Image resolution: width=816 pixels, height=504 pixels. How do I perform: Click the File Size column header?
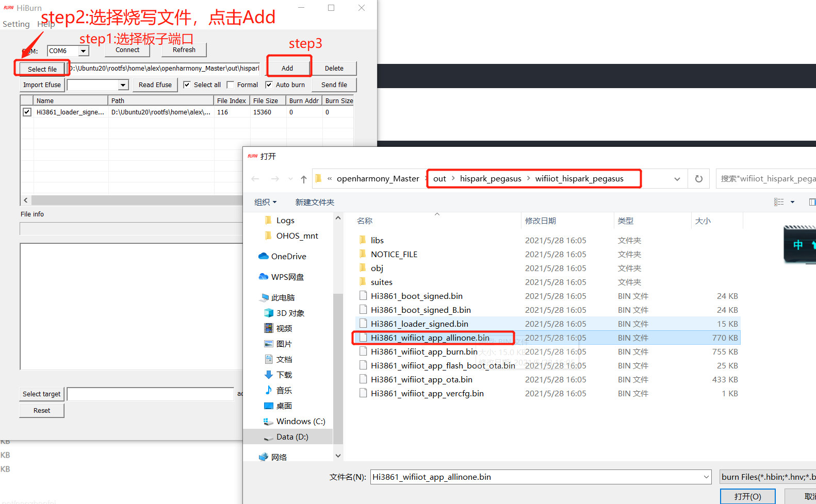click(268, 100)
